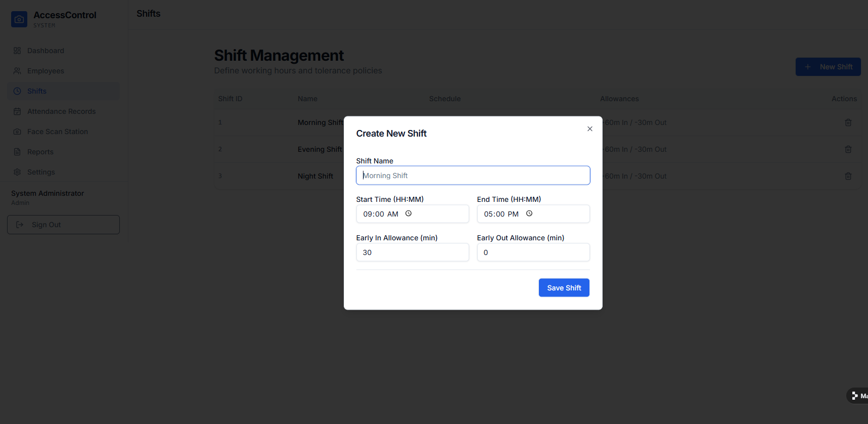
Task: Click the New Shift button
Action: 828,67
